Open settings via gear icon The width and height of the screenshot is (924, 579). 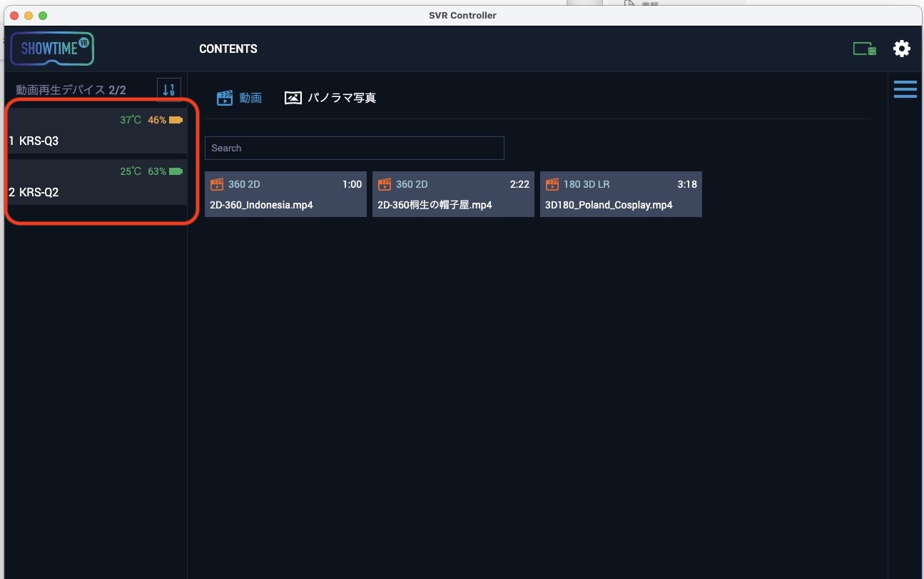[902, 49]
